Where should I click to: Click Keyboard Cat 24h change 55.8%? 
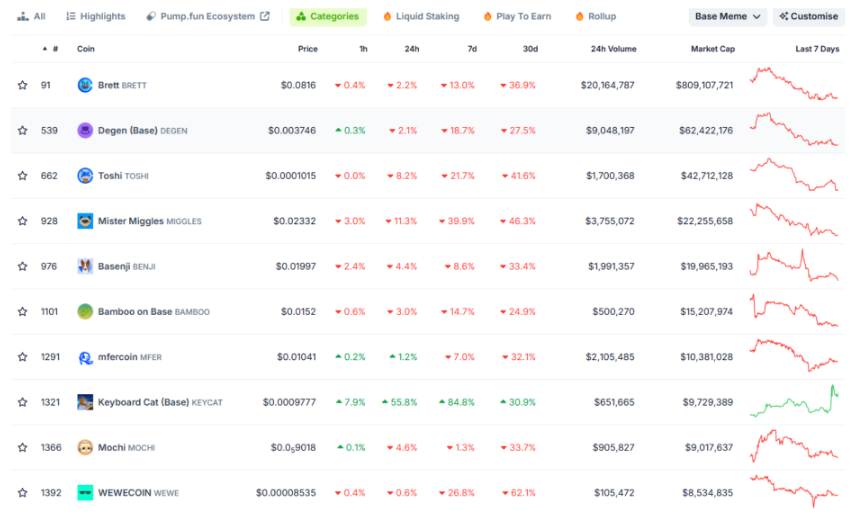tap(400, 402)
